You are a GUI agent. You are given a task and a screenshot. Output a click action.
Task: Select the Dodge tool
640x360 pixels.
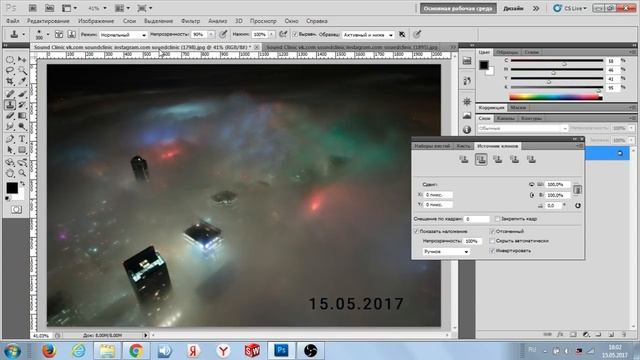tap(22, 127)
